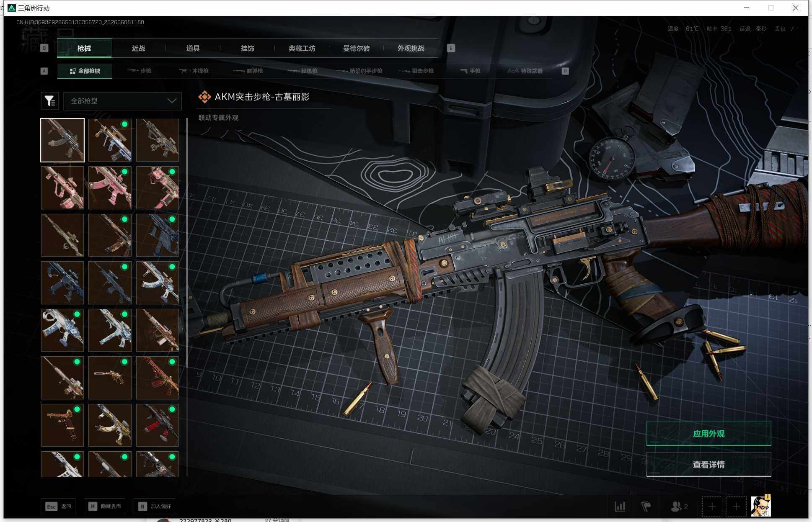This screenshot has width=812, height=522.
Task: Open the player avatar portrait
Action: 760,507
